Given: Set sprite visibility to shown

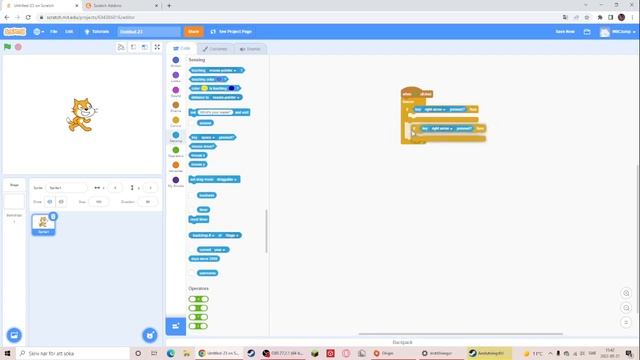Looking at the screenshot, I should coord(50,202).
